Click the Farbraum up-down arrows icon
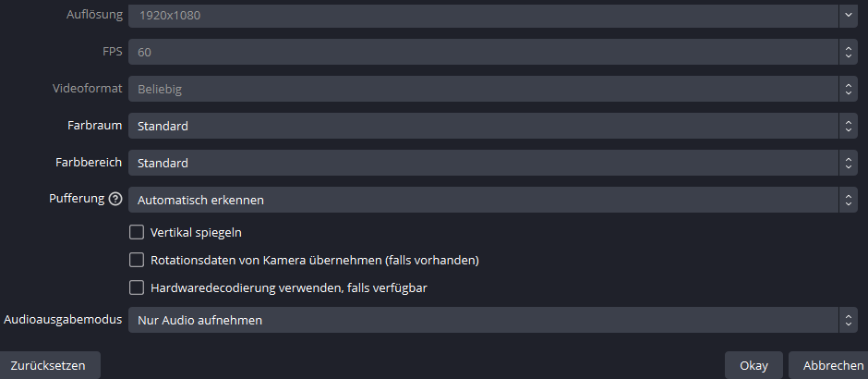The width and height of the screenshot is (868, 379). pos(848,127)
